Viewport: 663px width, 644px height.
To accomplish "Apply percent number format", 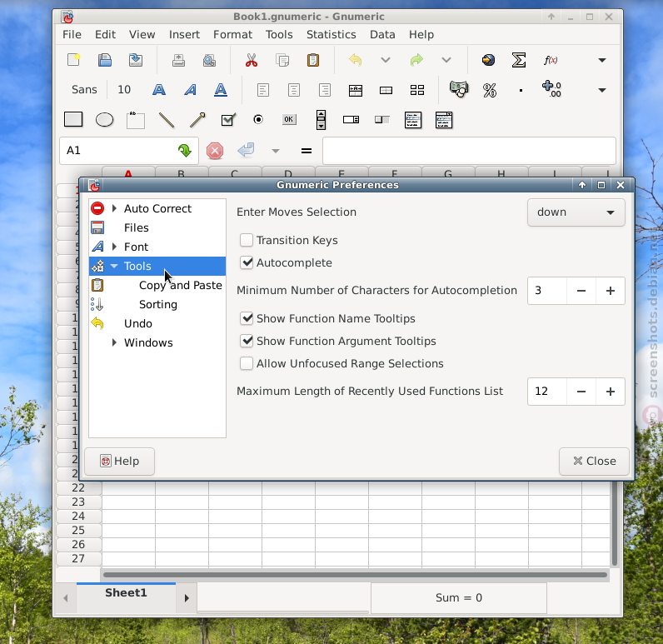I will [490, 90].
